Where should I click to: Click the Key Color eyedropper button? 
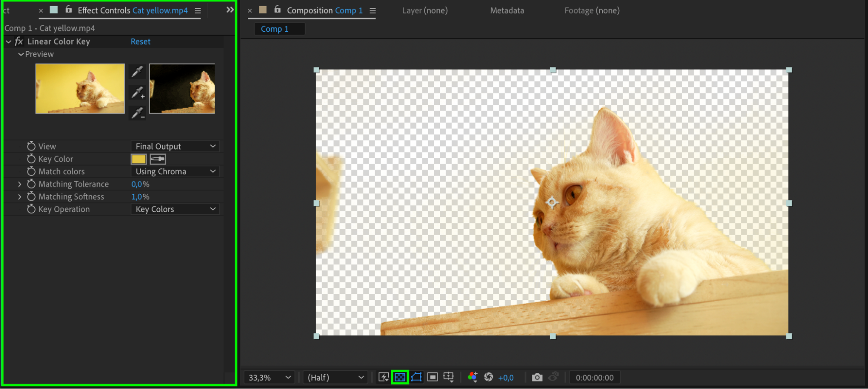[158, 159]
